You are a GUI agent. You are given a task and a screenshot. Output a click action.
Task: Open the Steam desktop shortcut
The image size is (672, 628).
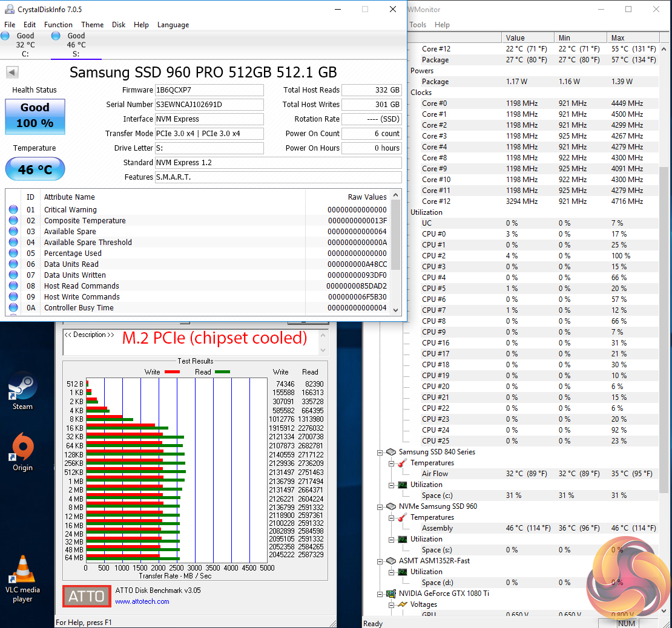click(x=22, y=391)
